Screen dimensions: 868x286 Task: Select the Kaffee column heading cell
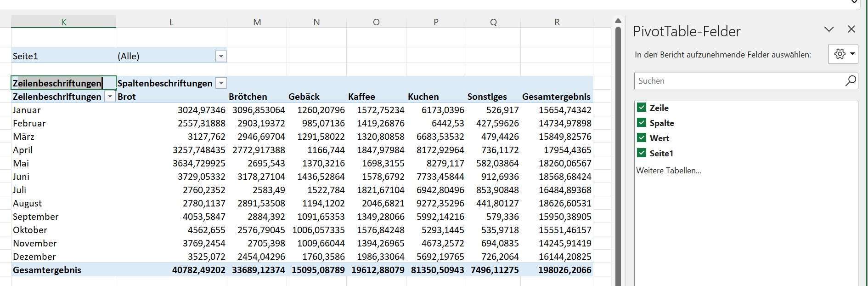pos(376,97)
